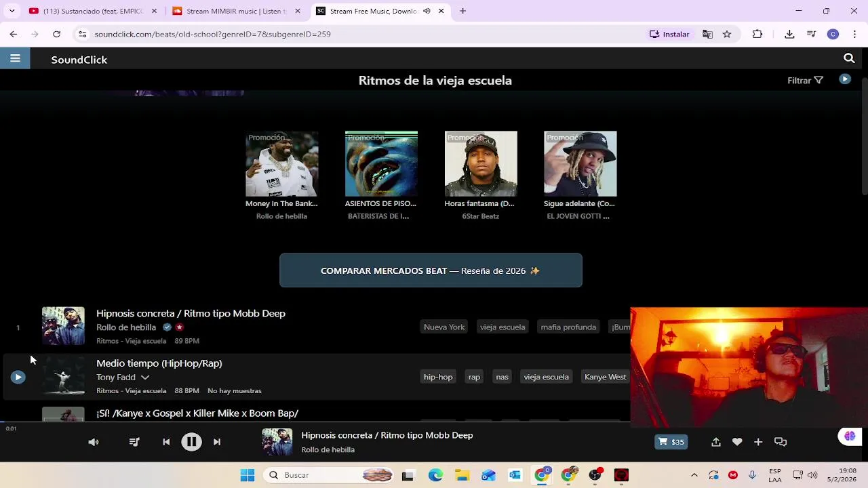Open the Filtrar filter options
The image size is (868, 488).
[x=805, y=81]
